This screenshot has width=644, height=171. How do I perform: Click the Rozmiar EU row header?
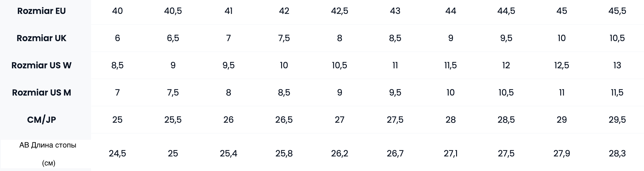point(41,11)
